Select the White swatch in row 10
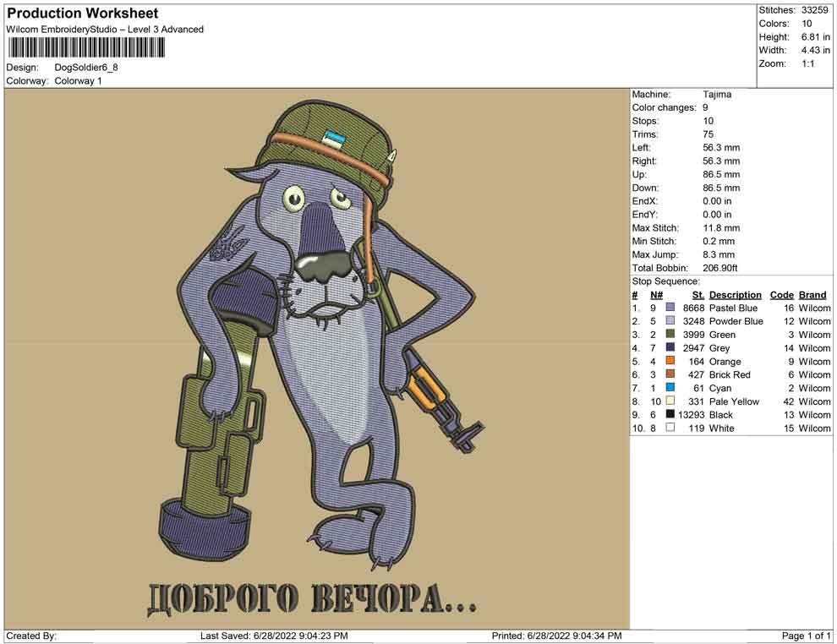This screenshot has height=644, width=837. click(x=670, y=428)
